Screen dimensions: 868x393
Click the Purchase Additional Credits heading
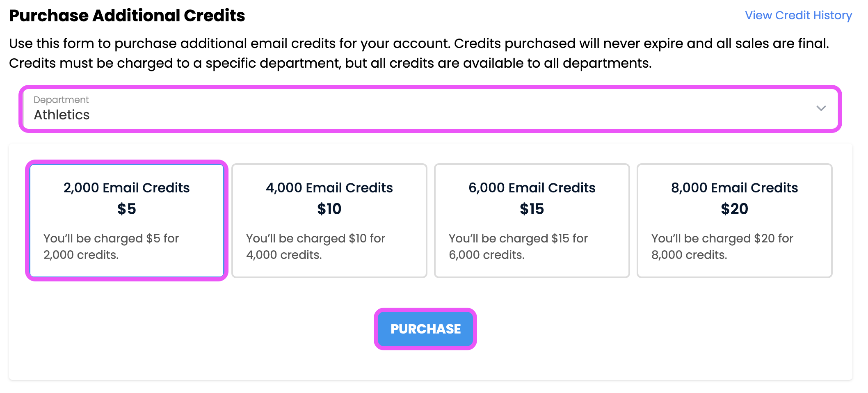pyautogui.click(x=127, y=16)
